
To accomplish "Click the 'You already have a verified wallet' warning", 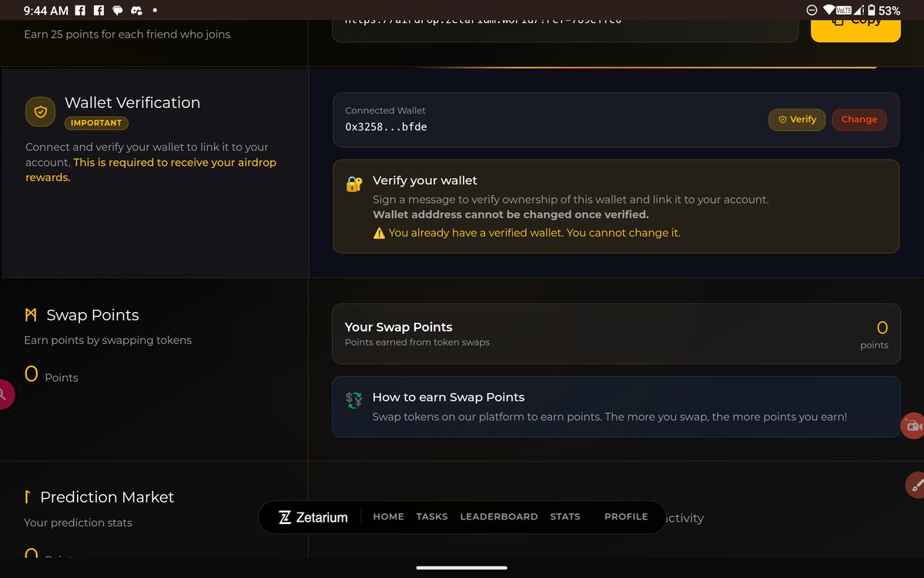I will [534, 233].
